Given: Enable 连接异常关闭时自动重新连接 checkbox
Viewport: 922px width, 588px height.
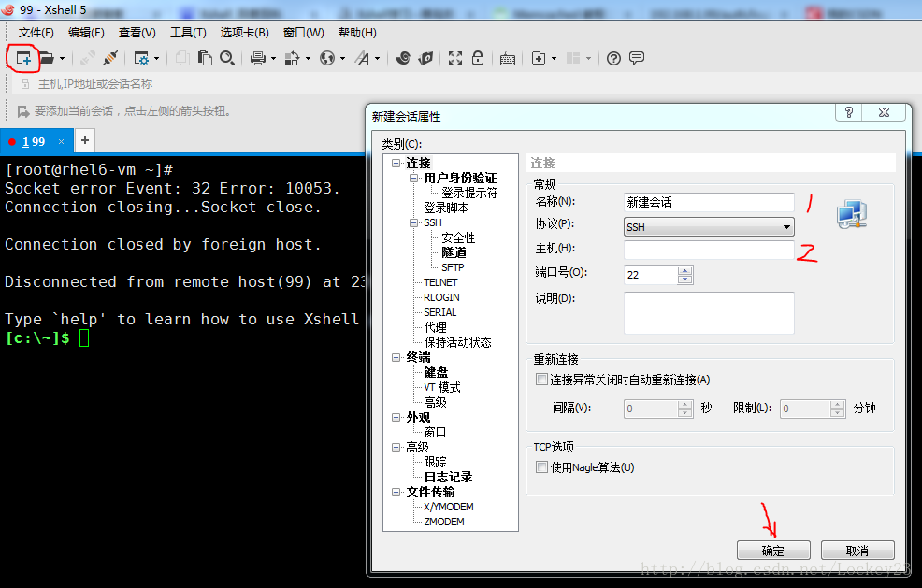Looking at the screenshot, I should pyautogui.click(x=541, y=380).
